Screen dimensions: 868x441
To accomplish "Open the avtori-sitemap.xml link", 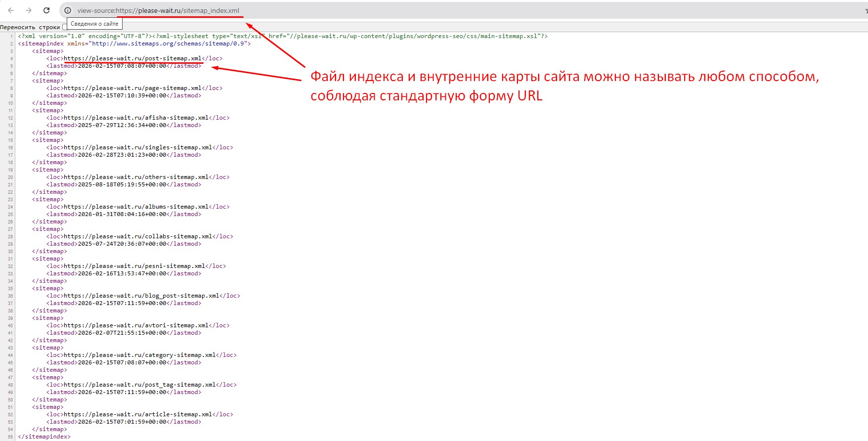I will [136, 325].
